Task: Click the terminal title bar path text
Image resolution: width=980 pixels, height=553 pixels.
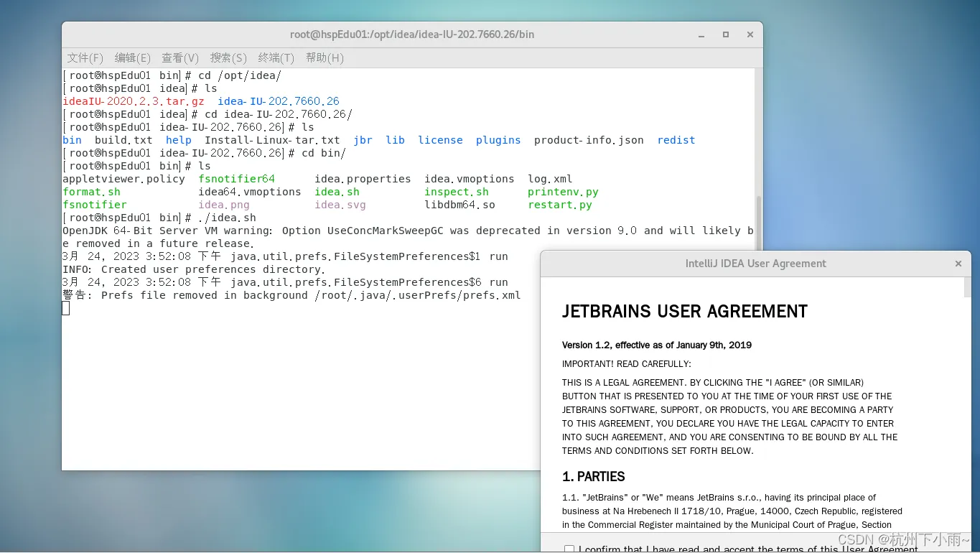Action: 412,34
